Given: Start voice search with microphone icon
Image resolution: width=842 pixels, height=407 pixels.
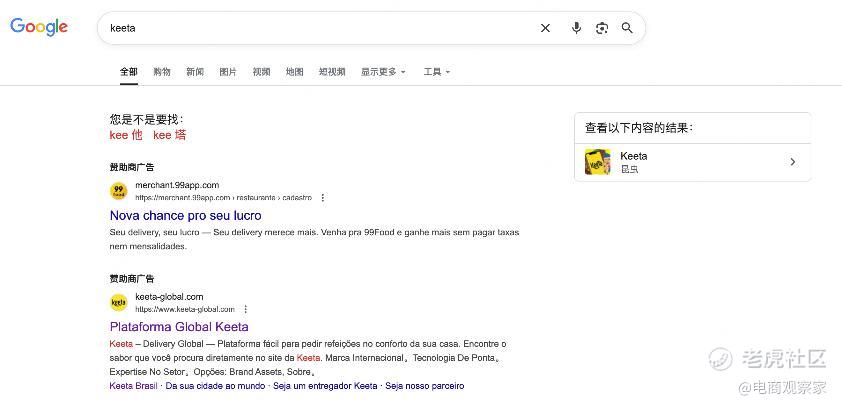Looking at the screenshot, I should point(576,28).
